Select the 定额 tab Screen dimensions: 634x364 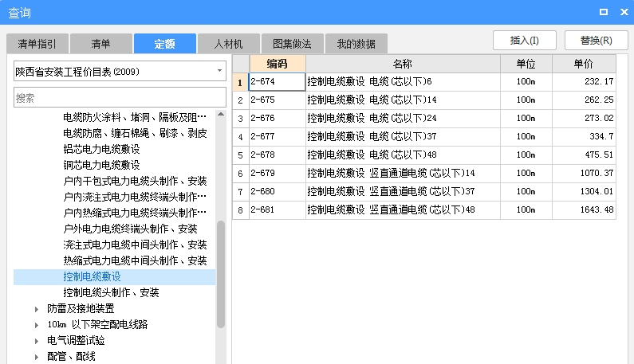(x=164, y=44)
